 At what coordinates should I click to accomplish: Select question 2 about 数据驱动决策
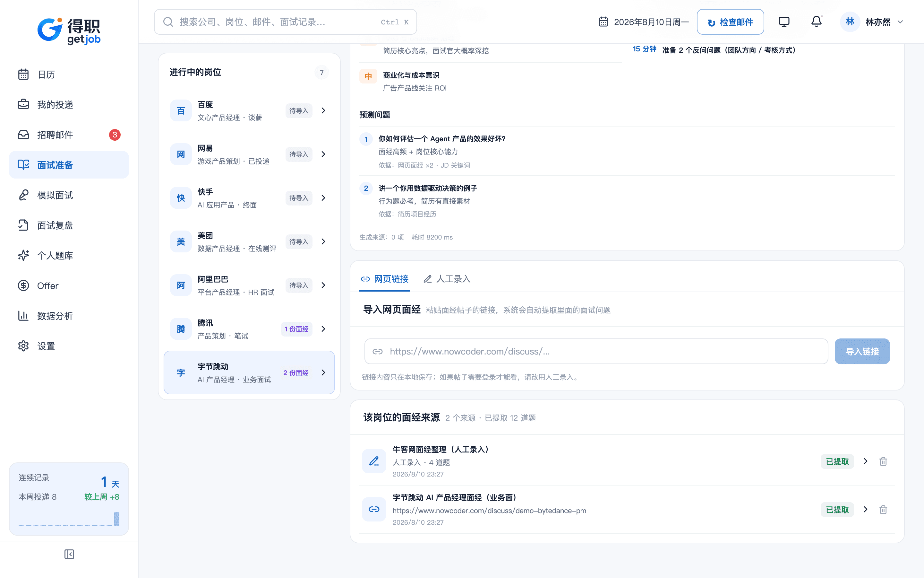[x=627, y=201]
